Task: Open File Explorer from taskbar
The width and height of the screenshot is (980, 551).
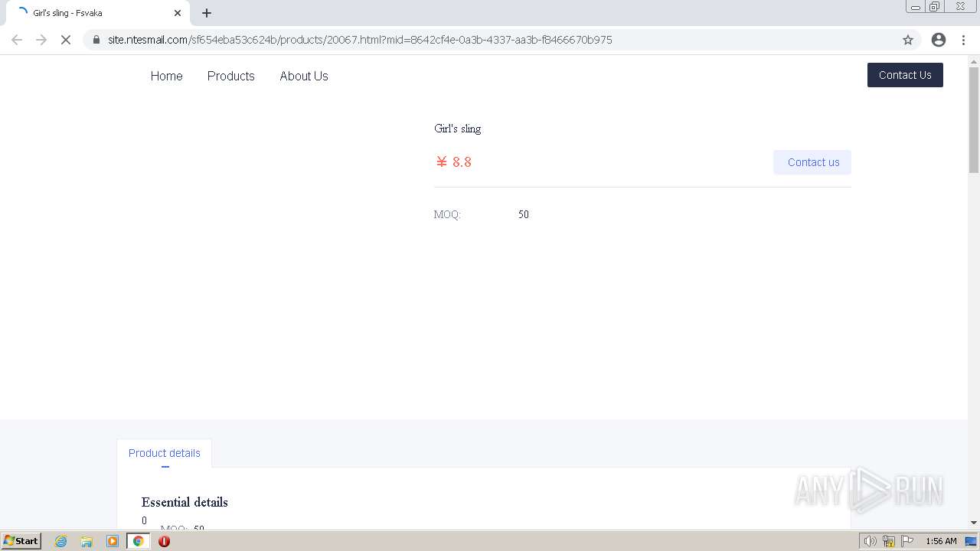Action: click(87, 541)
